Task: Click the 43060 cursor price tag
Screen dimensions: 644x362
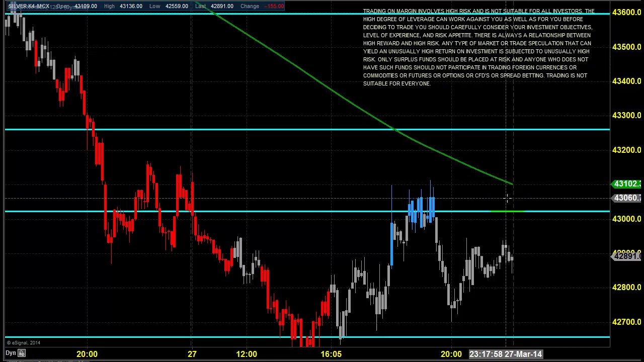Action: [626, 198]
